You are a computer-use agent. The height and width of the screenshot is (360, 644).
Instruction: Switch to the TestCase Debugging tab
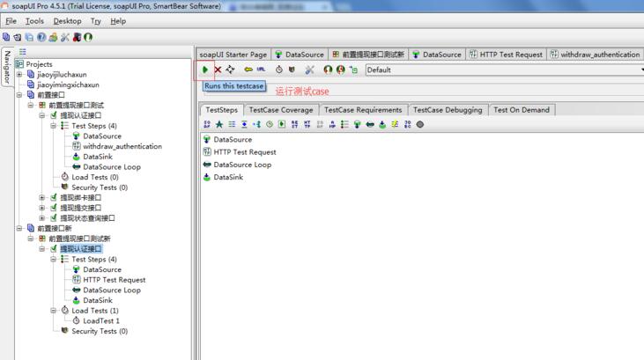click(448, 110)
